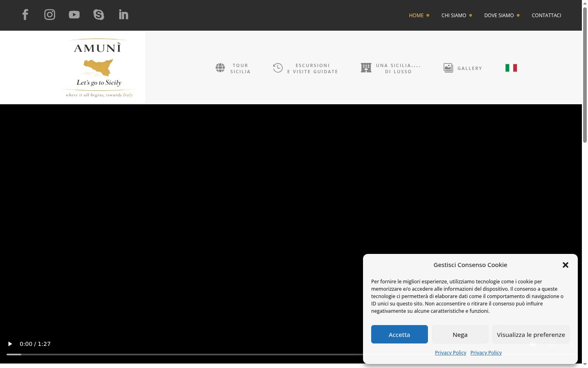Click the clock icon beside Escursioni
The image size is (588, 368).
[x=278, y=68]
